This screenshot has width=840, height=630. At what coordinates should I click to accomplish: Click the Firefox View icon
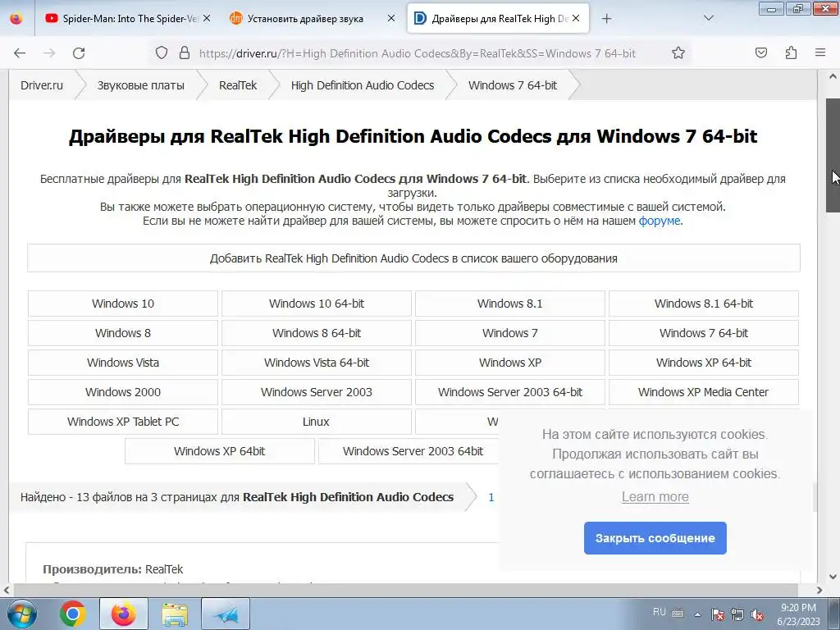click(x=16, y=19)
